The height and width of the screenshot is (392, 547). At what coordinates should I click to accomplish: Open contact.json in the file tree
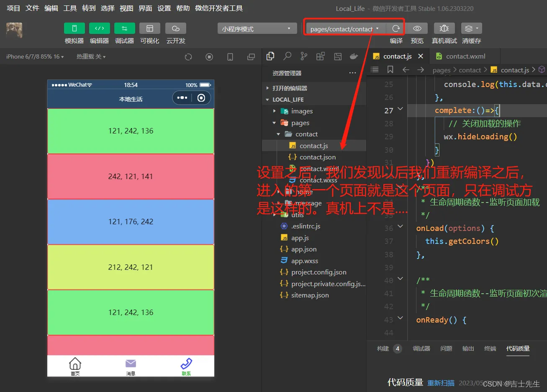(x=314, y=157)
